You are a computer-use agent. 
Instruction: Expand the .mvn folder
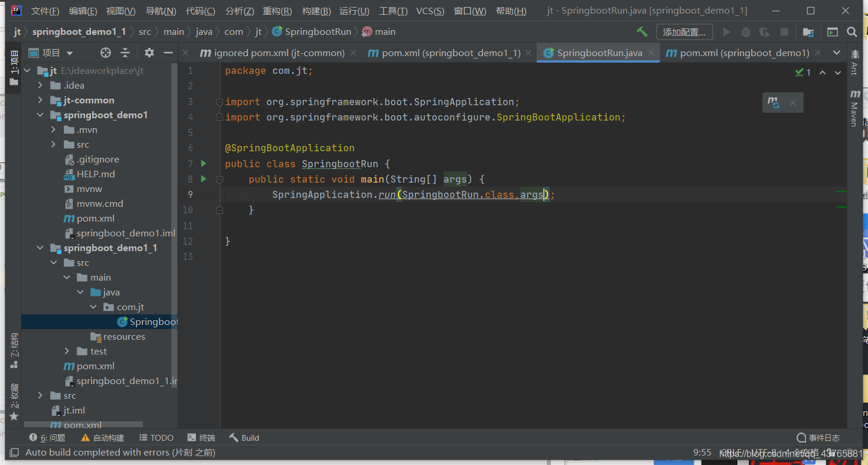53,130
